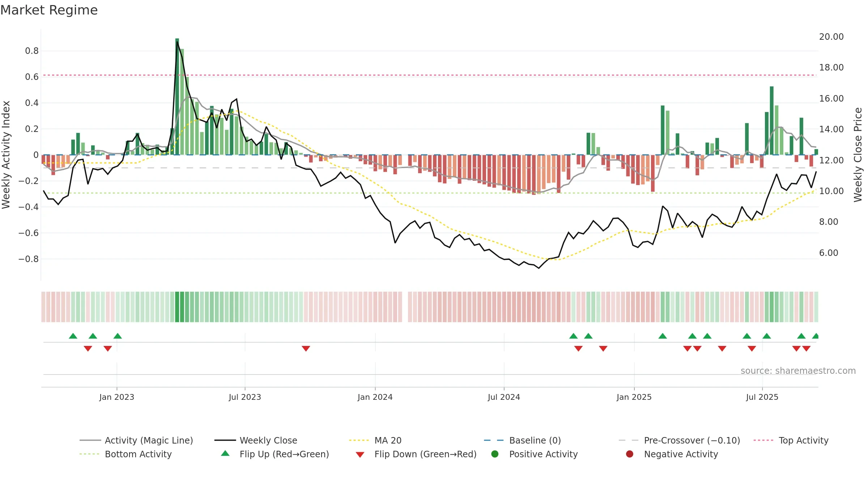Image resolution: width=868 pixels, height=488 pixels.
Task: Click the Jul 2024 x-axis label
Action: click(x=504, y=397)
